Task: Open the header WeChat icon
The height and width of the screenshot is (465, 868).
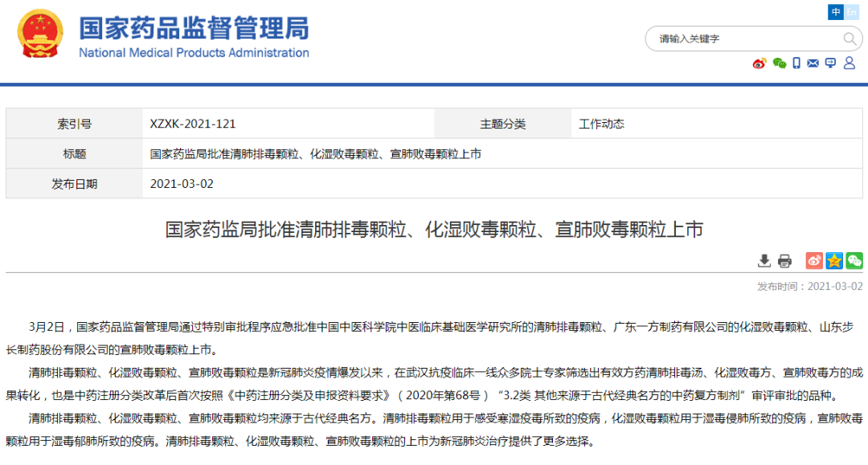Action: pyautogui.click(x=779, y=63)
